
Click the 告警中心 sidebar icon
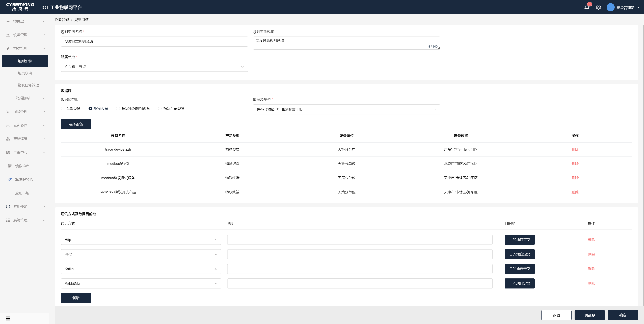8,152
